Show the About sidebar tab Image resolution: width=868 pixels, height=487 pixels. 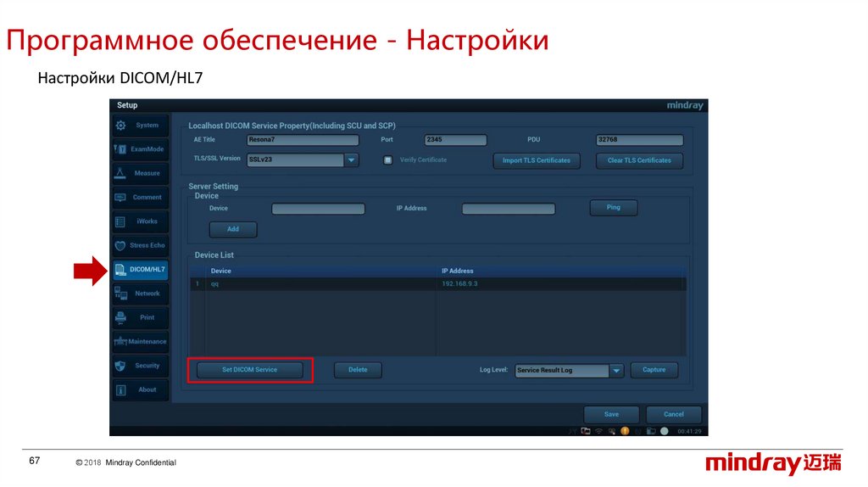click(x=141, y=390)
